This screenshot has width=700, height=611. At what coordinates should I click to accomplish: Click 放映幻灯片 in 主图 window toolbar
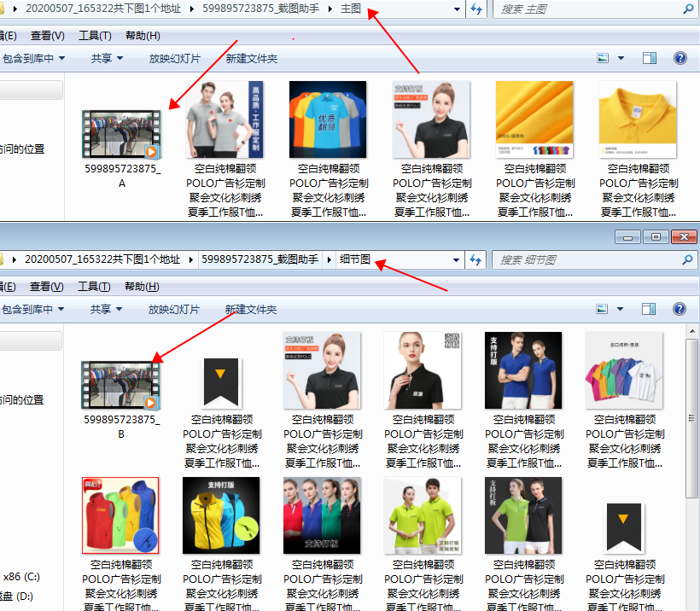(x=174, y=58)
